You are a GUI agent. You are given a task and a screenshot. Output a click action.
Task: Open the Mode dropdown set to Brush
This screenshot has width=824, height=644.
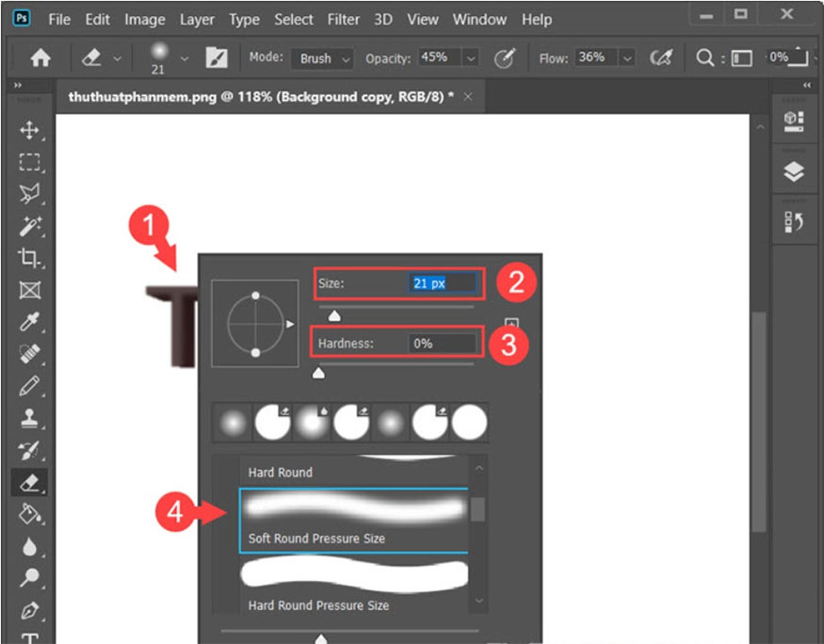(321, 58)
